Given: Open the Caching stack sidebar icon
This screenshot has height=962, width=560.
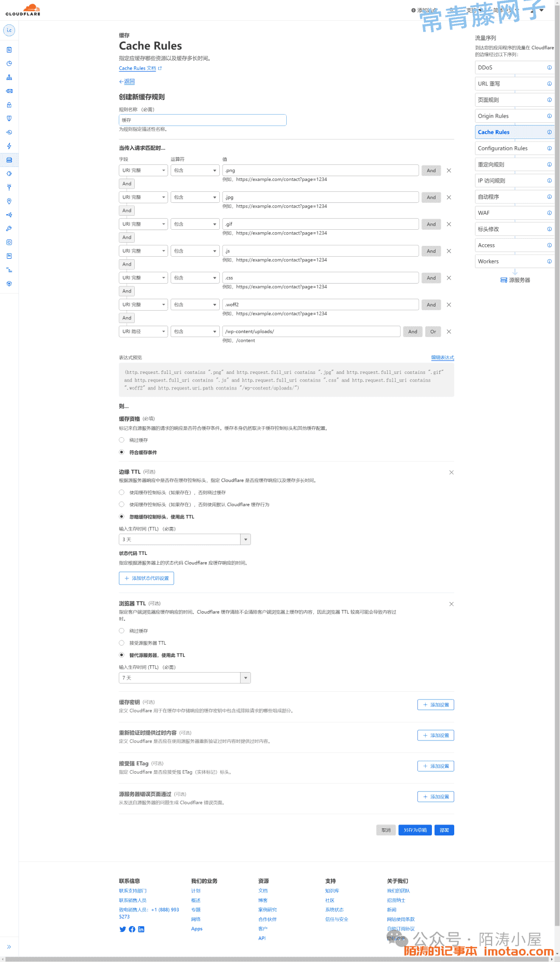Looking at the screenshot, I should (9, 160).
